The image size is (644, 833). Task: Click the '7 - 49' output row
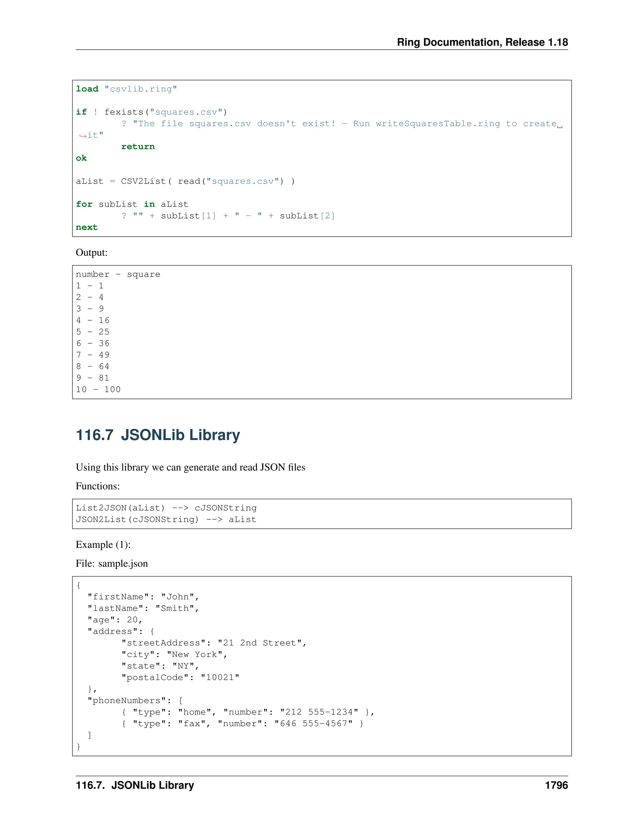pyautogui.click(x=93, y=355)
